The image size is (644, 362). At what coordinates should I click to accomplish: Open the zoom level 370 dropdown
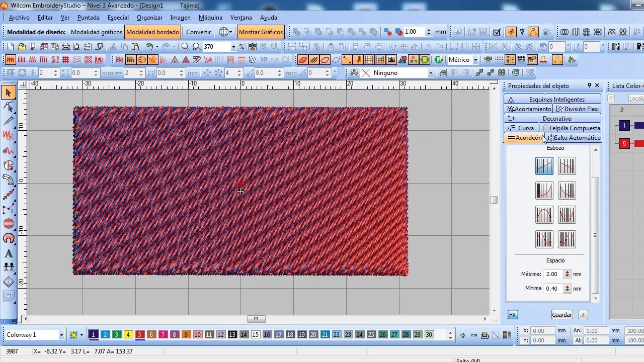[x=233, y=47]
